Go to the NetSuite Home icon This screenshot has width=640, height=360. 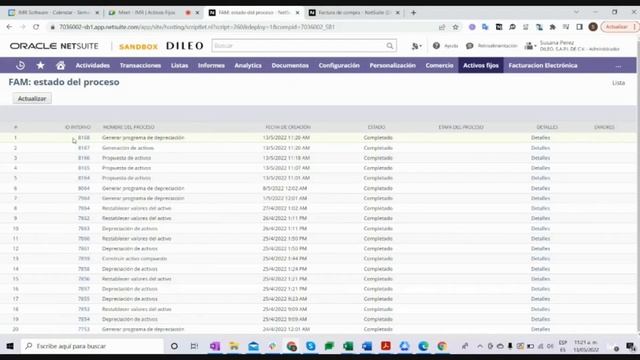click(60, 65)
